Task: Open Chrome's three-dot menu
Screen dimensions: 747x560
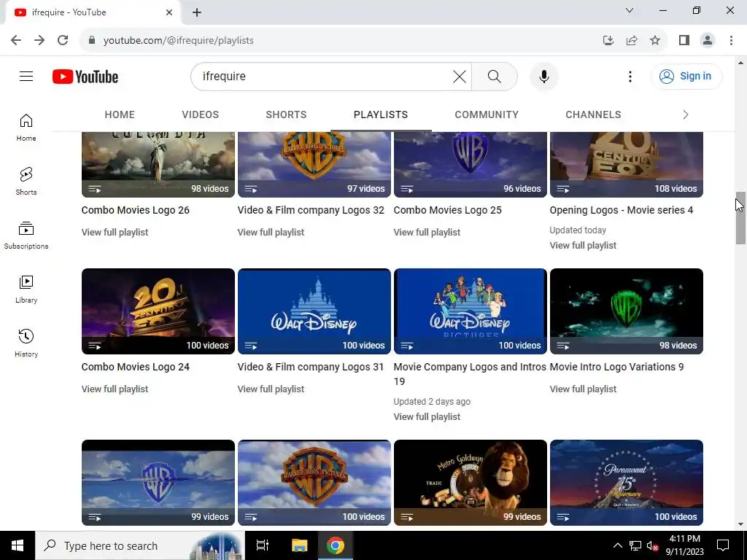Action: point(731,40)
